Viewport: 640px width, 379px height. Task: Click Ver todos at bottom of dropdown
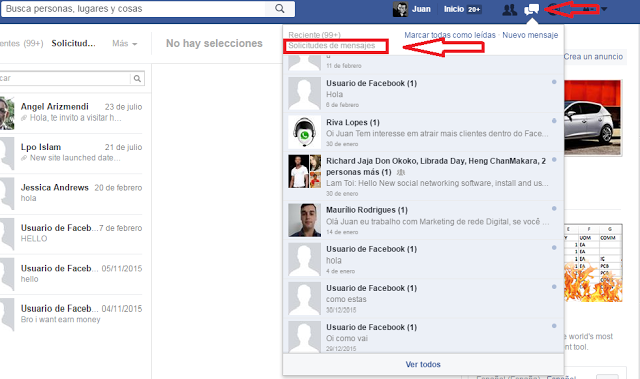pos(423,364)
